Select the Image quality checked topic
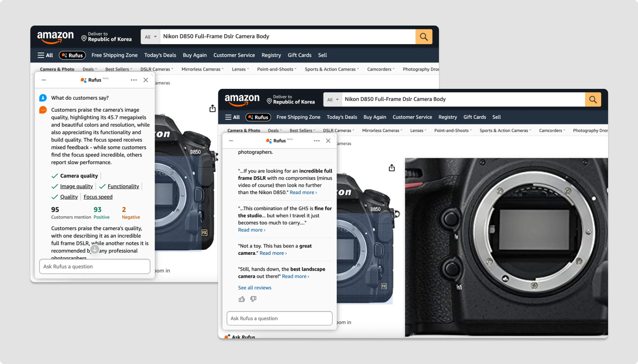The image size is (638, 364). 76,186
